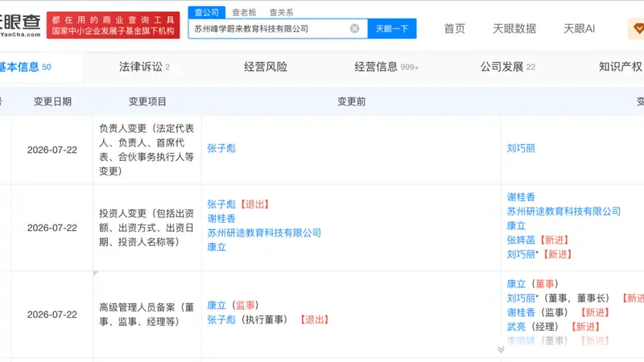Switch to the 知识产权 tab

point(621,67)
